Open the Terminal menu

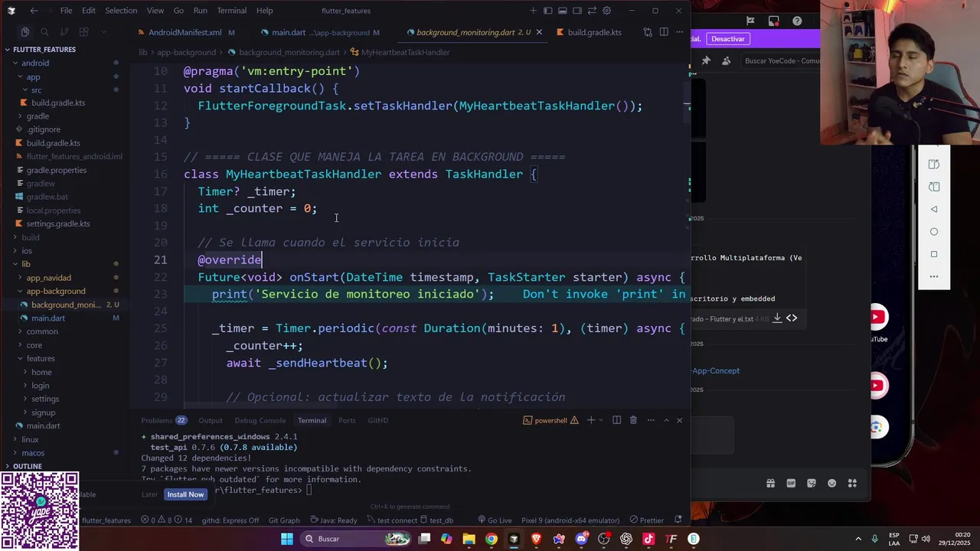[231, 11]
